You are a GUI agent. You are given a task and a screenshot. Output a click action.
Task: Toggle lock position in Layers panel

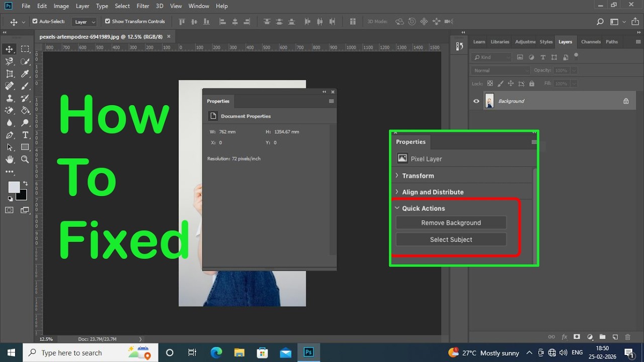(x=511, y=83)
